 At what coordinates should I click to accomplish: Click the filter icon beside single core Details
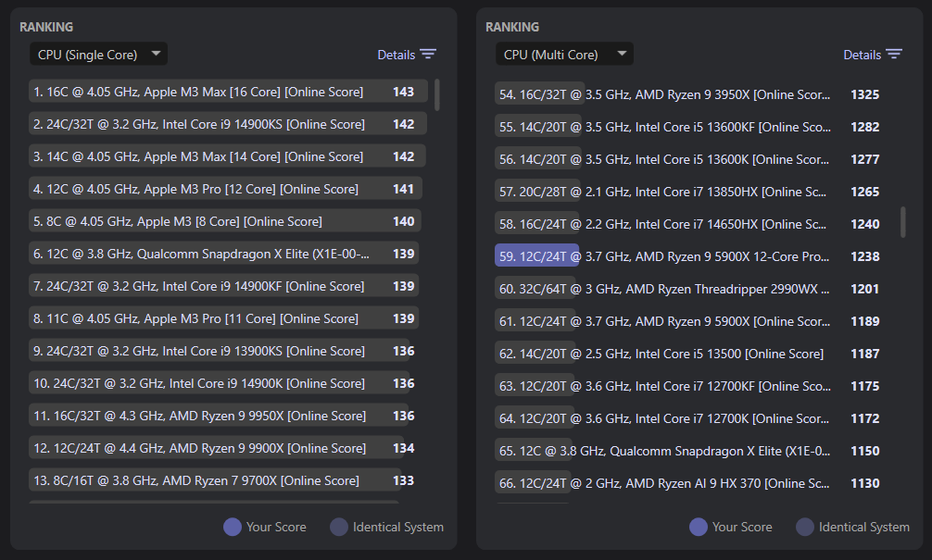click(428, 54)
